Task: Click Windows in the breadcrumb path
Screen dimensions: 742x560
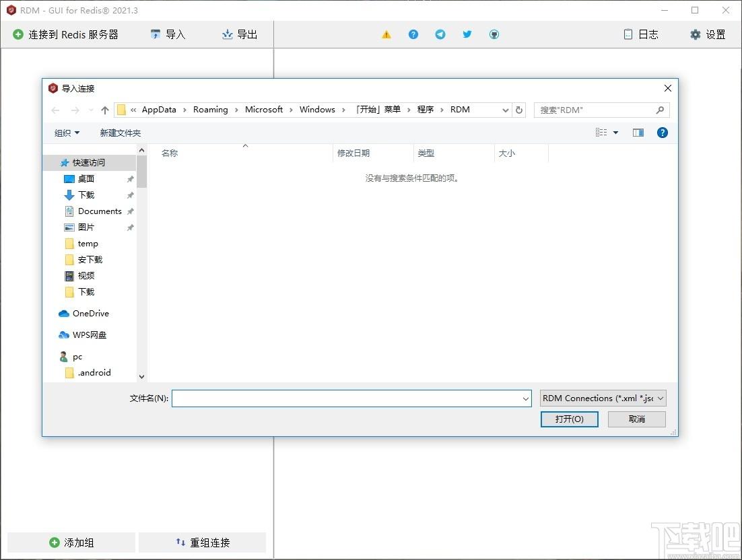Action: click(x=317, y=110)
